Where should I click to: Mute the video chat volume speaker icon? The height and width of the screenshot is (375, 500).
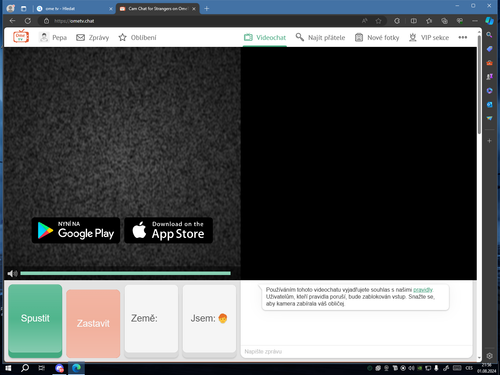pyautogui.click(x=12, y=274)
